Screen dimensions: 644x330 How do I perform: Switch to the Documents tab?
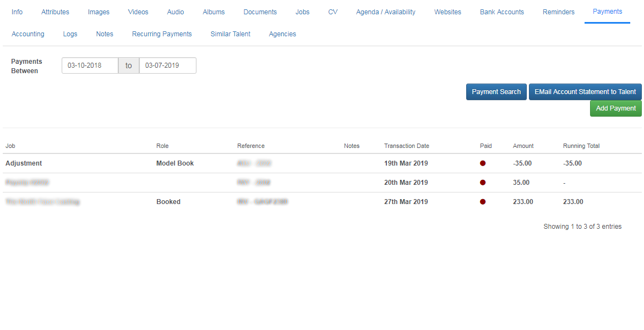[260, 12]
